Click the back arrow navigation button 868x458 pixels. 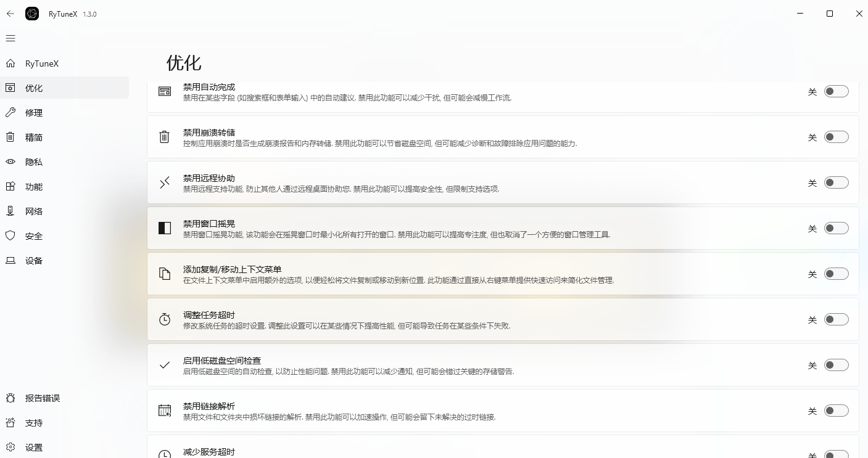(10, 14)
